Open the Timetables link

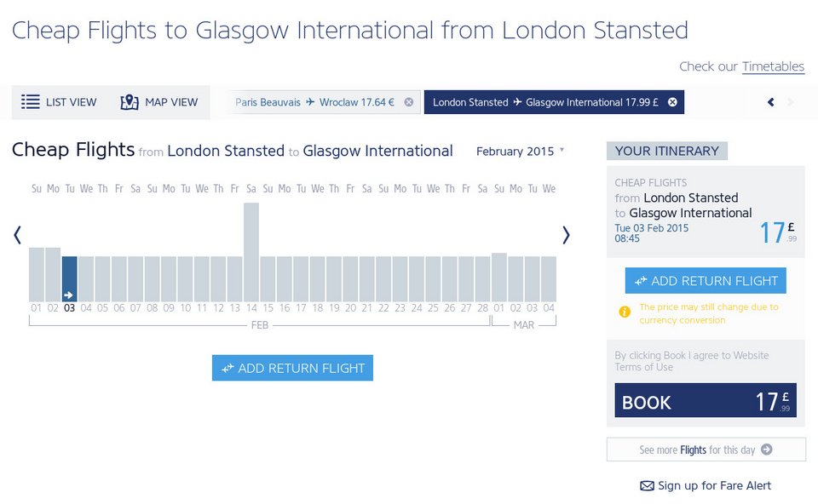tap(773, 66)
